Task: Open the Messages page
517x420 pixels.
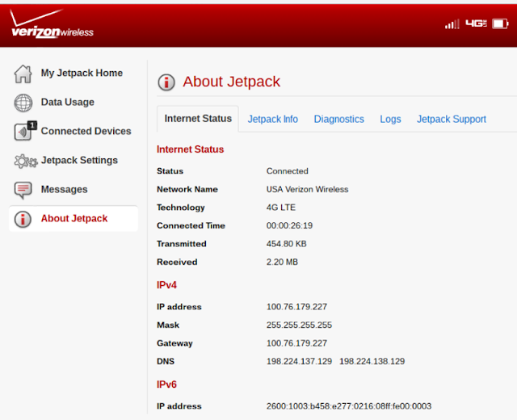Action: pos(65,189)
